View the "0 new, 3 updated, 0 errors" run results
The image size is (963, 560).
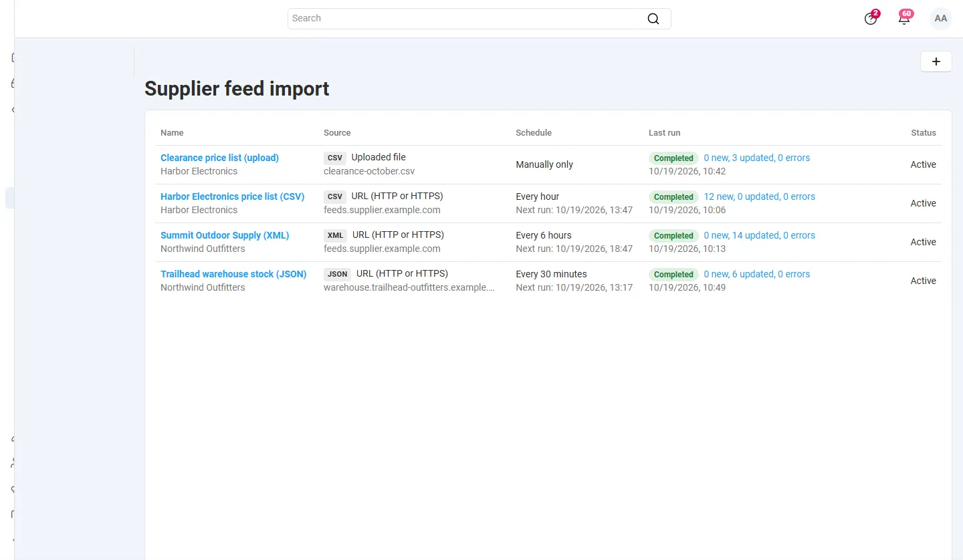pyautogui.click(x=757, y=158)
